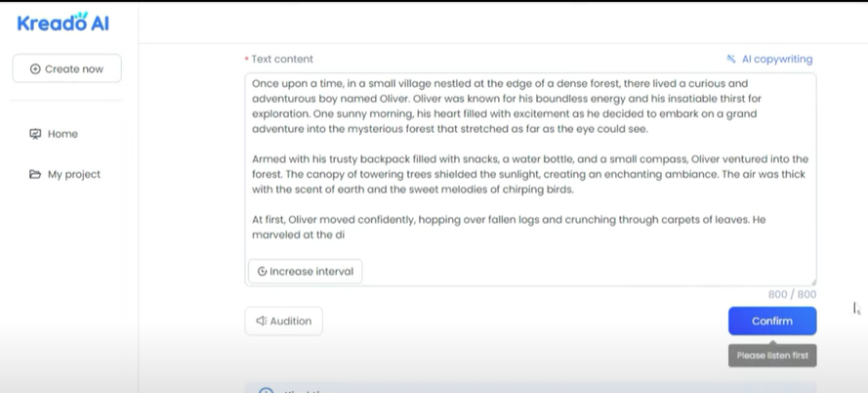Image resolution: width=868 pixels, height=393 pixels.
Task: Click the clock icon beside Increase interval
Action: 262,272
